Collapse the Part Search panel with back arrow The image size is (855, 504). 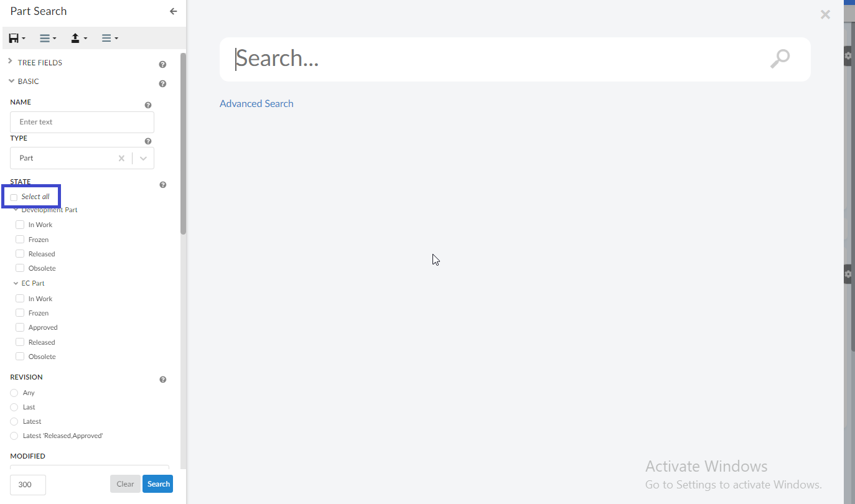pos(173,11)
